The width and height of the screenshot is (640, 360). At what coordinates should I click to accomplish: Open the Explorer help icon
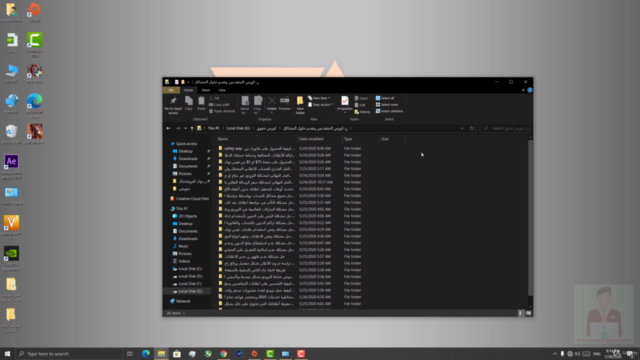[x=530, y=90]
